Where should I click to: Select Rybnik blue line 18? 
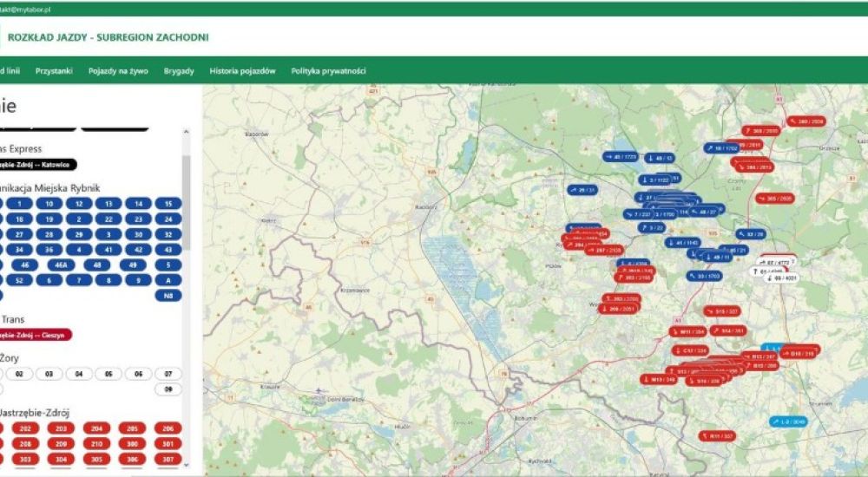19,219
